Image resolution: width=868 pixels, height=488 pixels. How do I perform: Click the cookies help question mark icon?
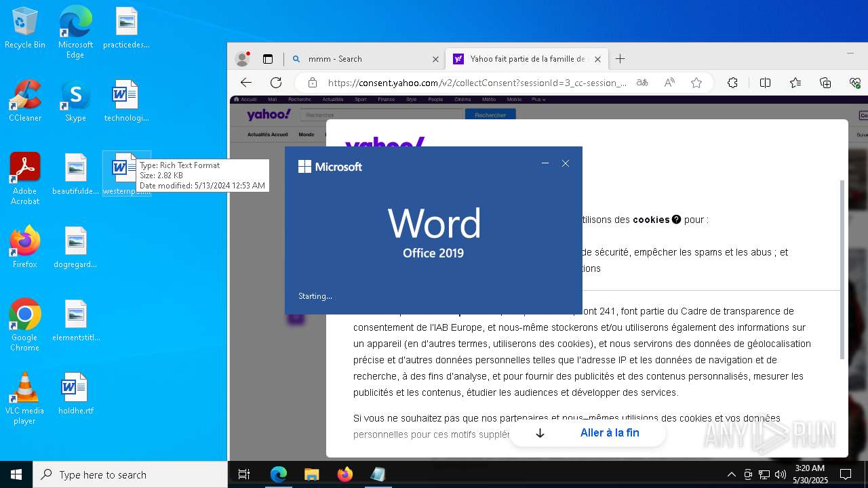pyautogui.click(x=676, y=220)
